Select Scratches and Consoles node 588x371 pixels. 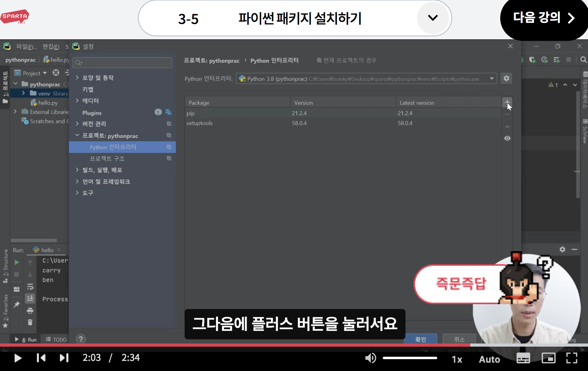coord(46,121)
